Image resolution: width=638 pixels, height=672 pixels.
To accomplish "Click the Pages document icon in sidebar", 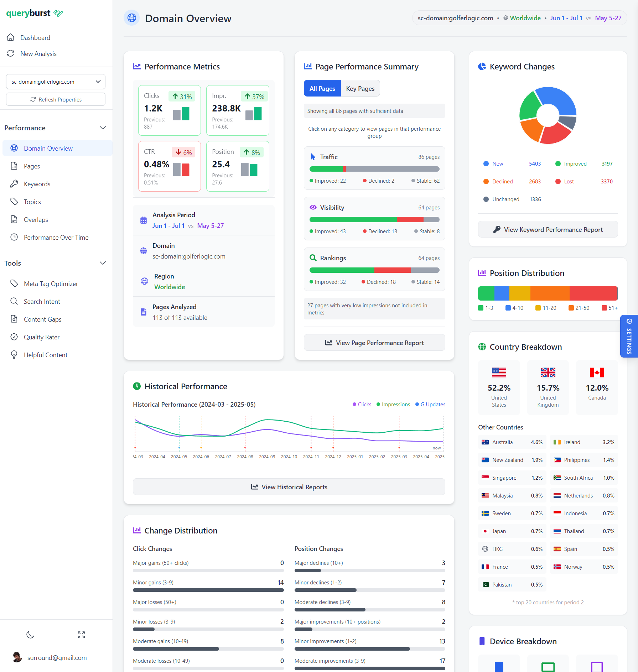I will [x=14, y=166].
